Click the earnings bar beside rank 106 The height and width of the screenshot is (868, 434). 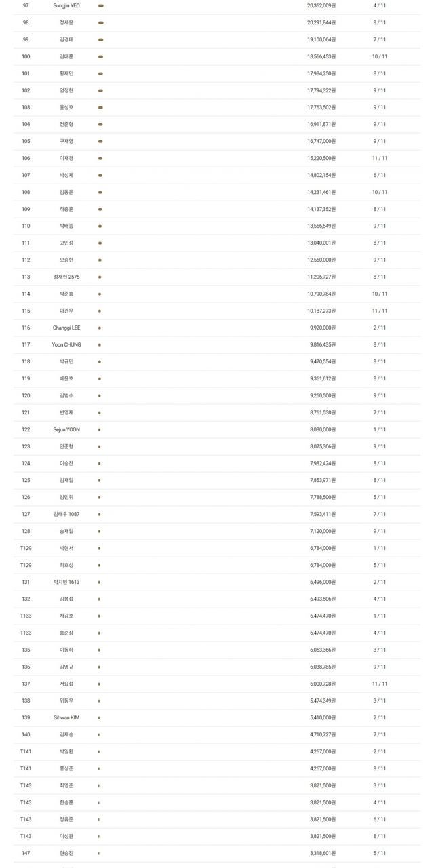[100, 158]
